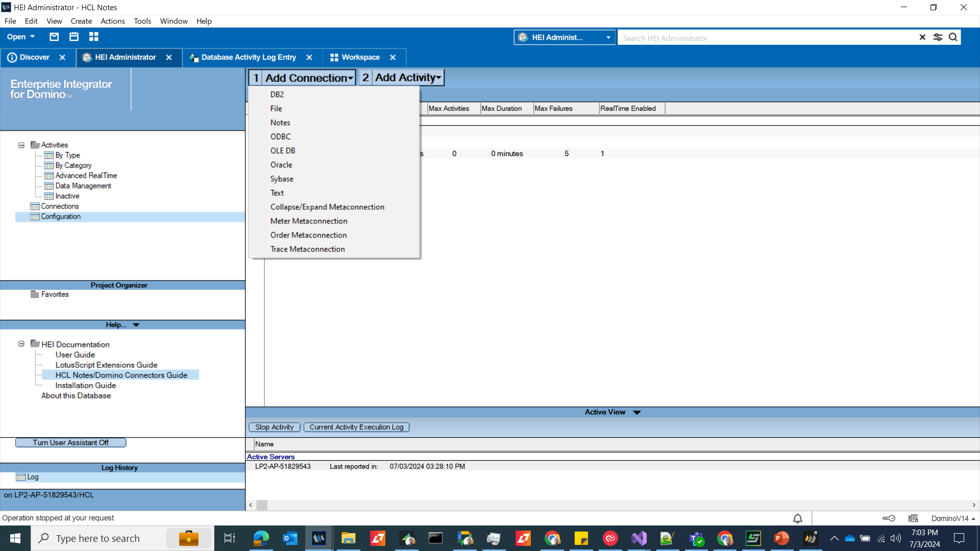
Task: Open the File menu
Action: tap(10, 21)
